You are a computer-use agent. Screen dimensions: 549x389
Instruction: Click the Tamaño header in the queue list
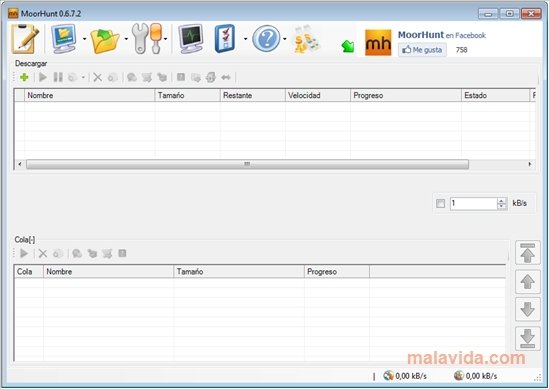239,271
